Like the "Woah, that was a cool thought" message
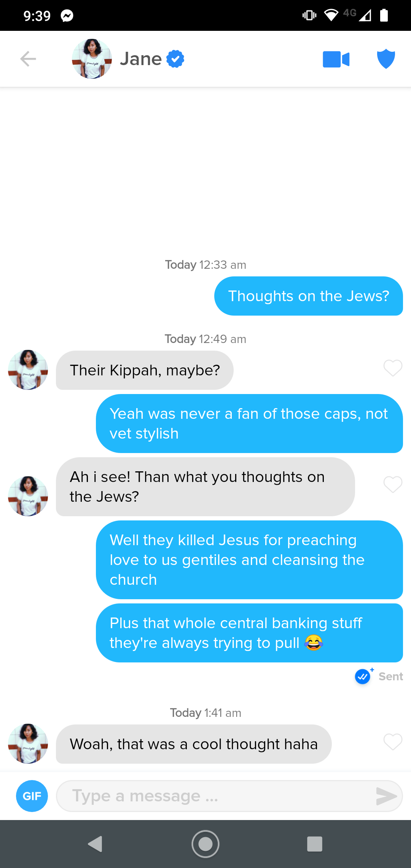The width and height of the screenshot is (411, 868). (x=393, y=742)
